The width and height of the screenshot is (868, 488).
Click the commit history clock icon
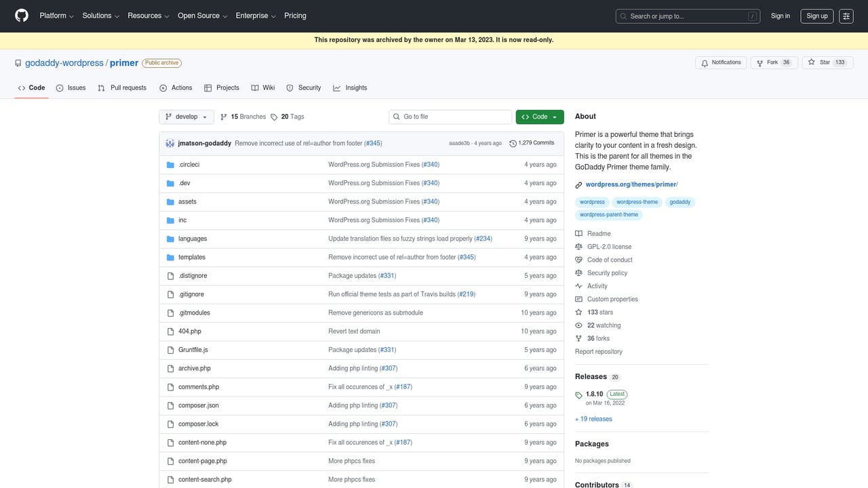[513, 143]
